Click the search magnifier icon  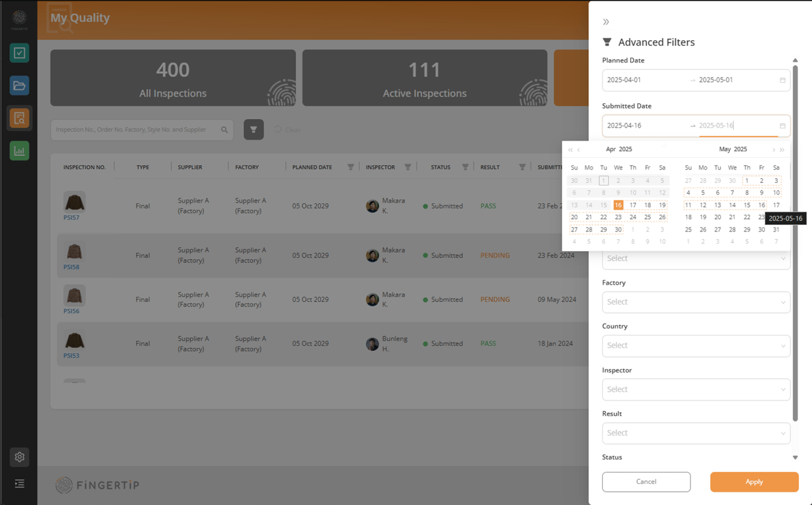point(225,130)
